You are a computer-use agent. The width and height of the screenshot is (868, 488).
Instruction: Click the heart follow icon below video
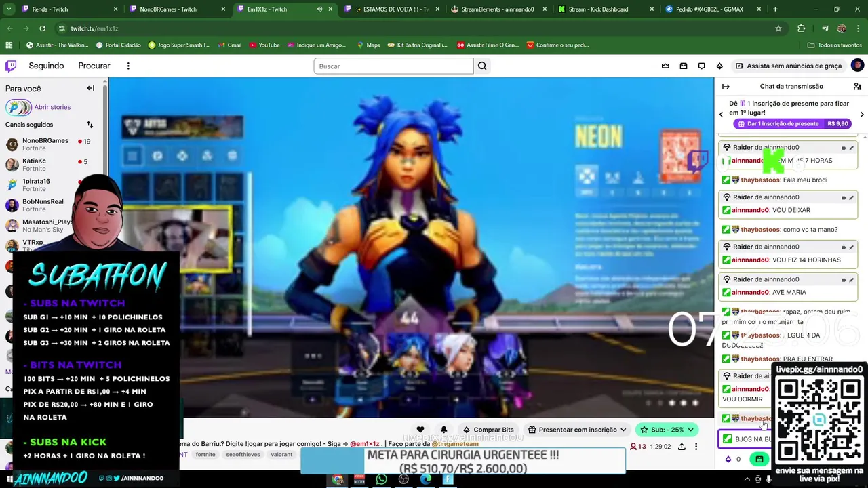coord(420,430)
